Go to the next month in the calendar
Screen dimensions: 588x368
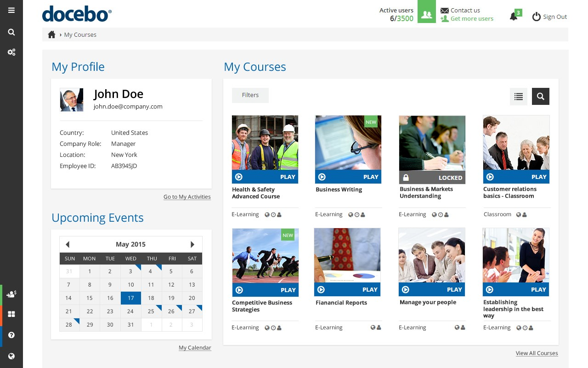tap(192, 244)
